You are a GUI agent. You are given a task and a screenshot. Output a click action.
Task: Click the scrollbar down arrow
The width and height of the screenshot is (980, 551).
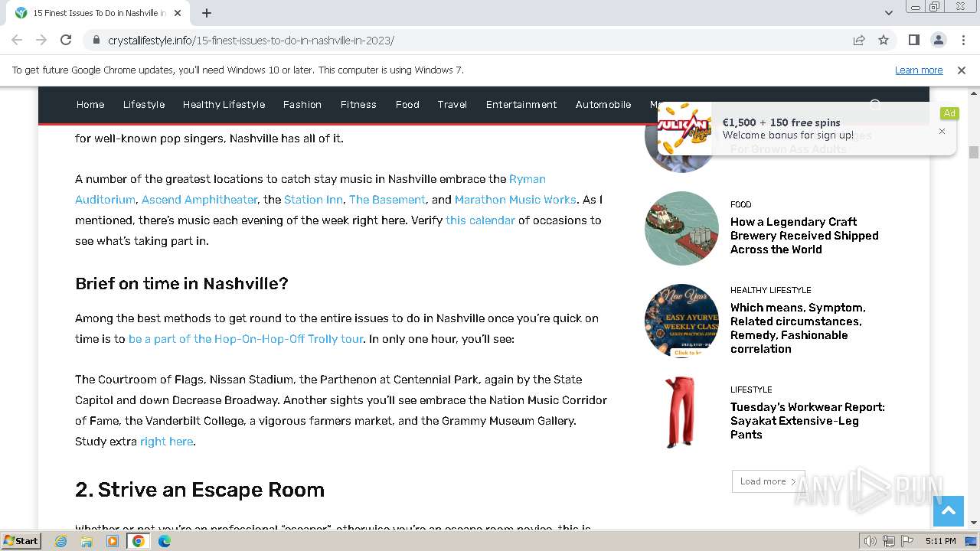pyautogui.click(x=974, y=523)
